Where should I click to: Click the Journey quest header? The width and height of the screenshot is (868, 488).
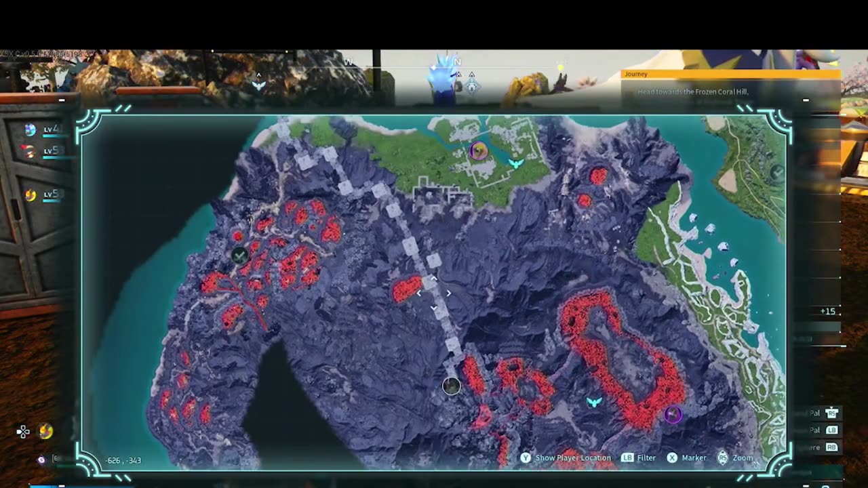pyautogui.click(x=730, y=74)
